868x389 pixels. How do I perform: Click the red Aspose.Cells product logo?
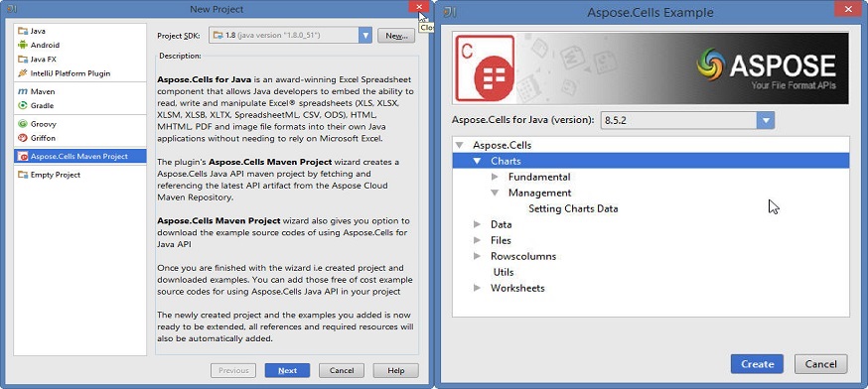485,68
